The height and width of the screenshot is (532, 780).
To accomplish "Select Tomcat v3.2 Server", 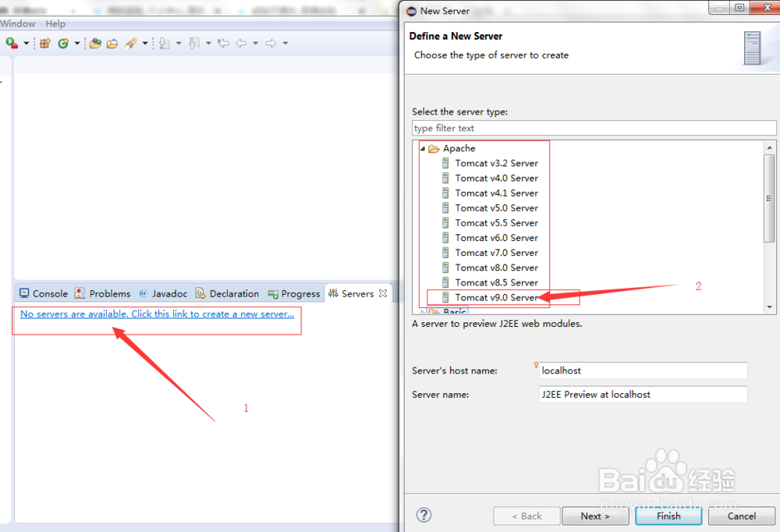I will [x=496, y=163].
